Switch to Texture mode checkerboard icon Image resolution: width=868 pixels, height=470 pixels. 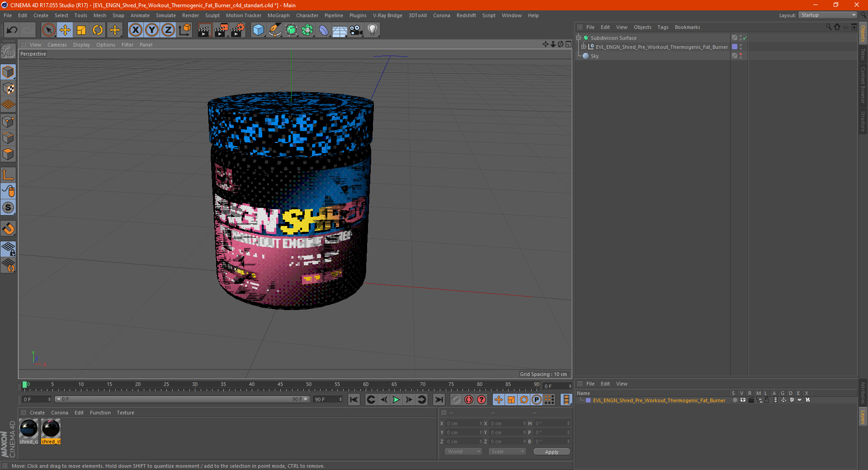tap(8, 89)
